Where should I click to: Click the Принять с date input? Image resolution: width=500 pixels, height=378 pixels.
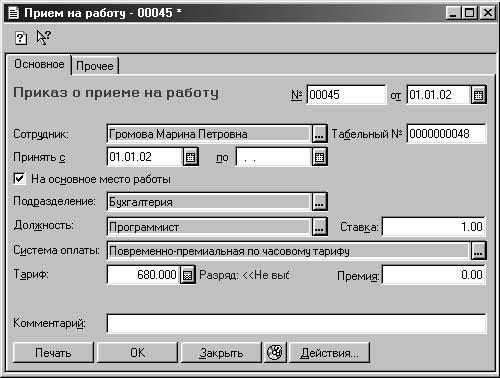(x=145, y=157)
